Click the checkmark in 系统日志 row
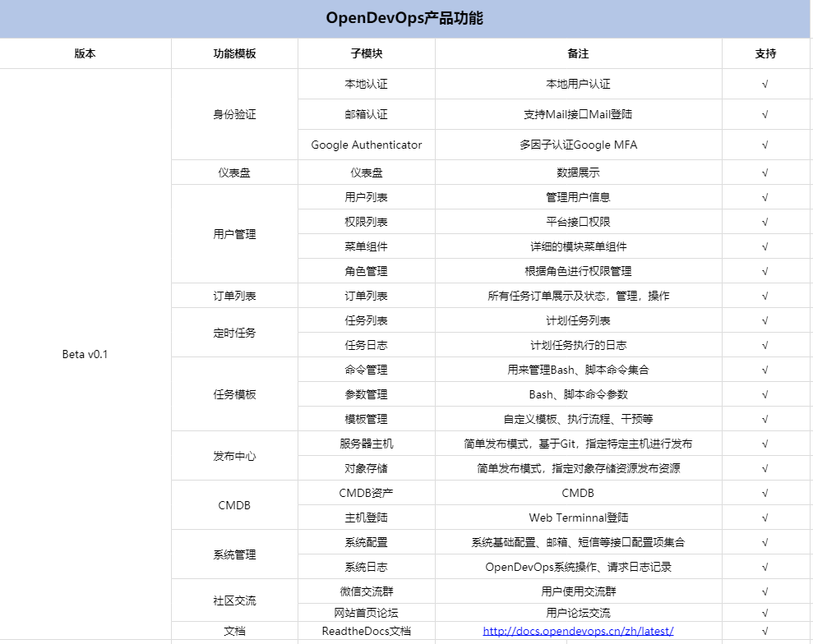 765,567
